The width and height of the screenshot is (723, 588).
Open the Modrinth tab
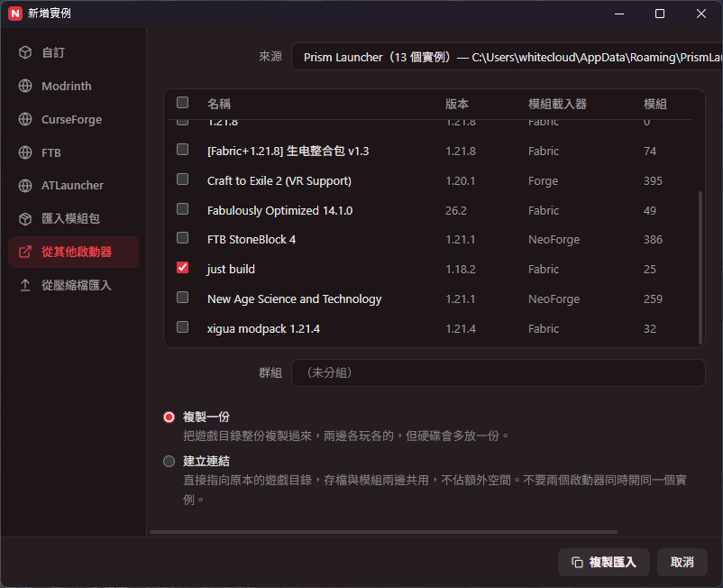[73, 86]
